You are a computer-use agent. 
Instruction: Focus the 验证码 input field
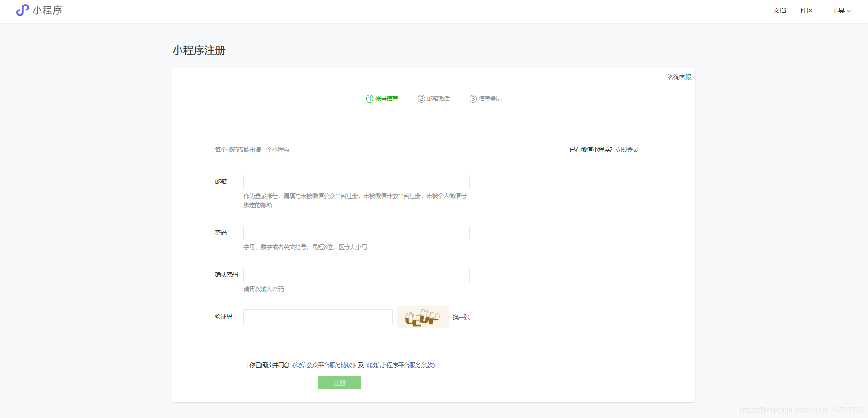318,317
